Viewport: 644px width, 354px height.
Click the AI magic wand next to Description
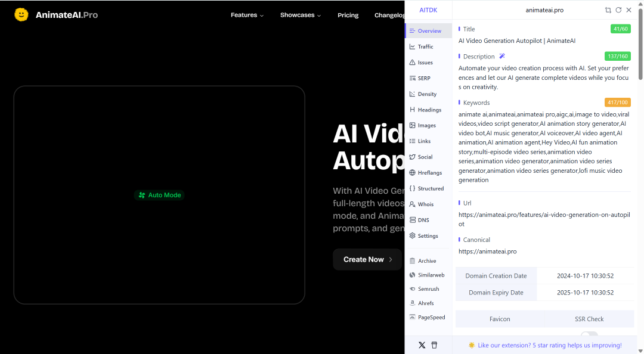502,56
